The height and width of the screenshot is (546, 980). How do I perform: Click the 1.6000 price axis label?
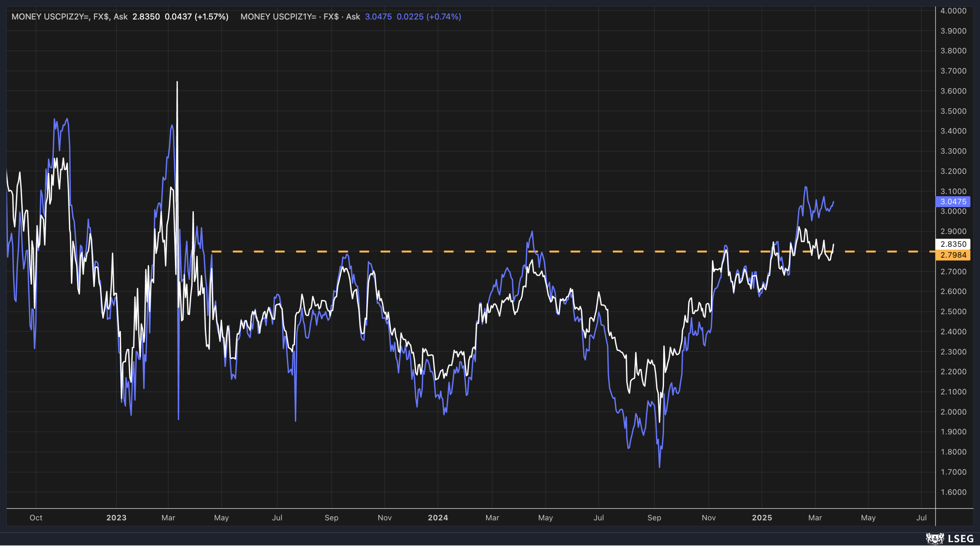tap(953, 492)
